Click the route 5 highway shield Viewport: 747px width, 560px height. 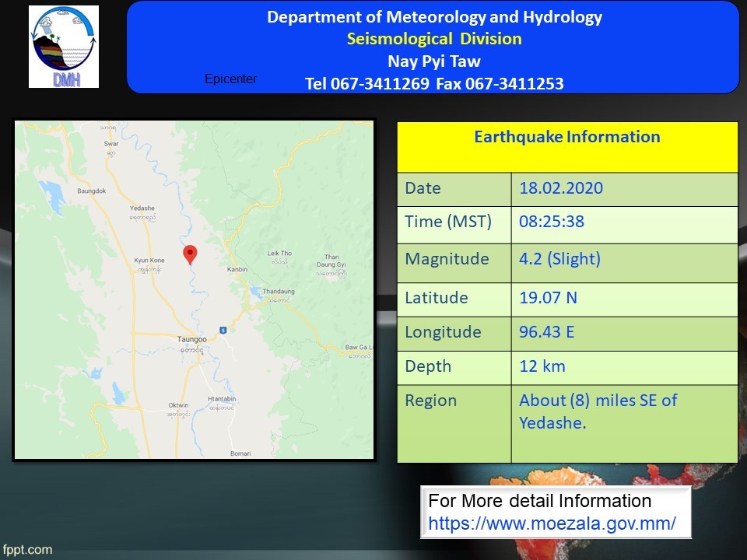pyautogui.click(x=222, y=330)
